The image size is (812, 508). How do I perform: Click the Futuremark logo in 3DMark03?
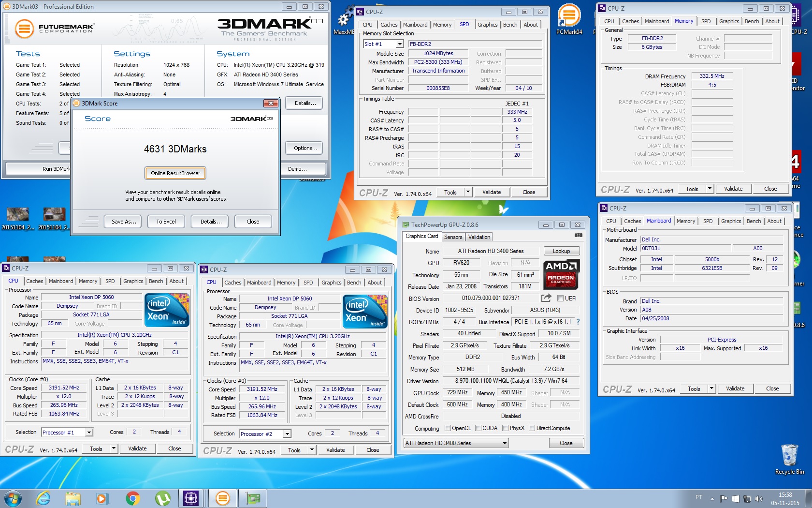click(x=54, y=28)
